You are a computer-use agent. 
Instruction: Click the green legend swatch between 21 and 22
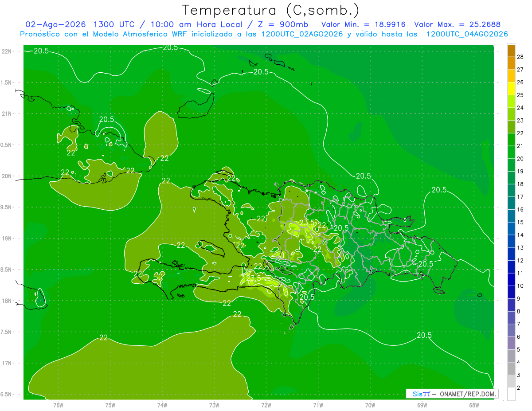[511, 139]
